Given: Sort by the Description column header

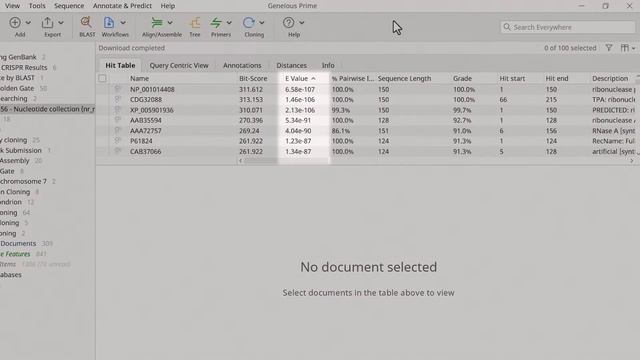Looking at the screenshot, I should click(x=610, y=78).
